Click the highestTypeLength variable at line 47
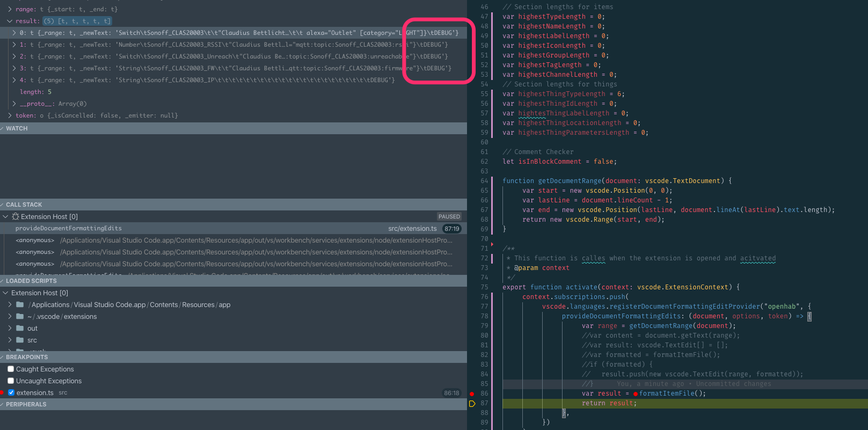Viewport: 868px width, 430px height. point(552,17)
